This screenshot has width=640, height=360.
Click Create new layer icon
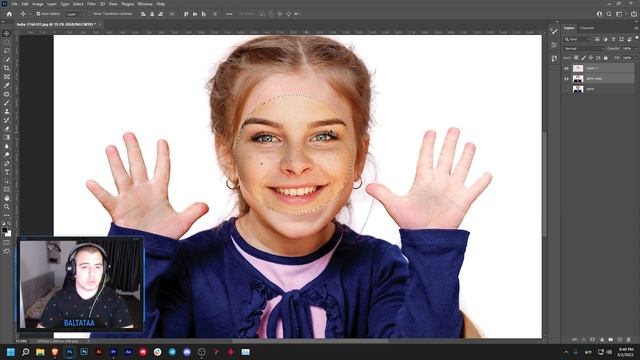tap(620, 340)
